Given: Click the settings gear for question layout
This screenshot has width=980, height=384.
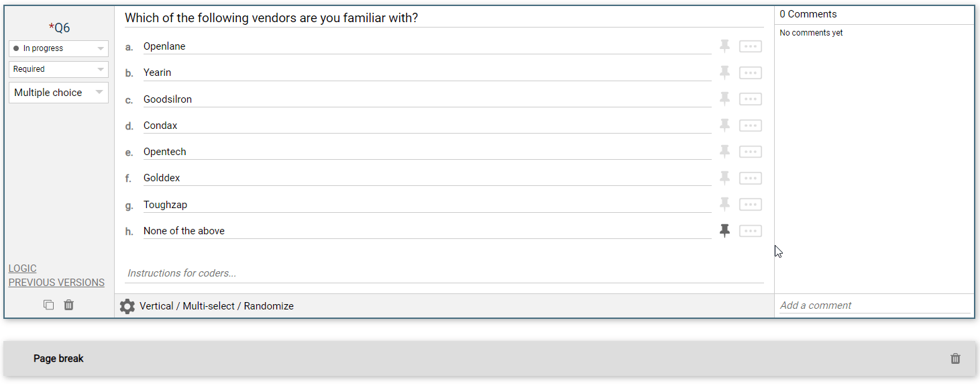Looking at the screenshot, I should tap(127, 306).
